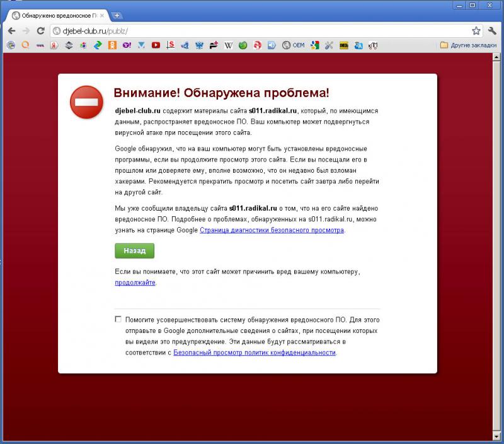
Task: Open the OEM bookmark
Action: point(294,45)
